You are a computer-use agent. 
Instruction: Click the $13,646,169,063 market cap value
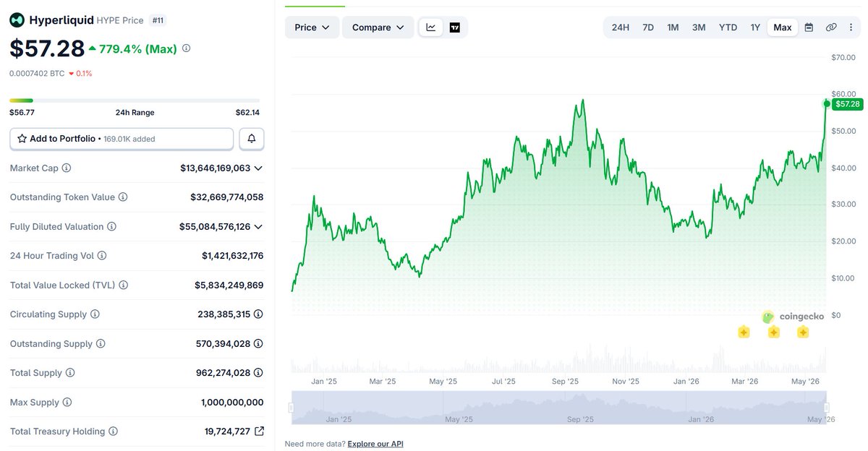coord(216,168)
